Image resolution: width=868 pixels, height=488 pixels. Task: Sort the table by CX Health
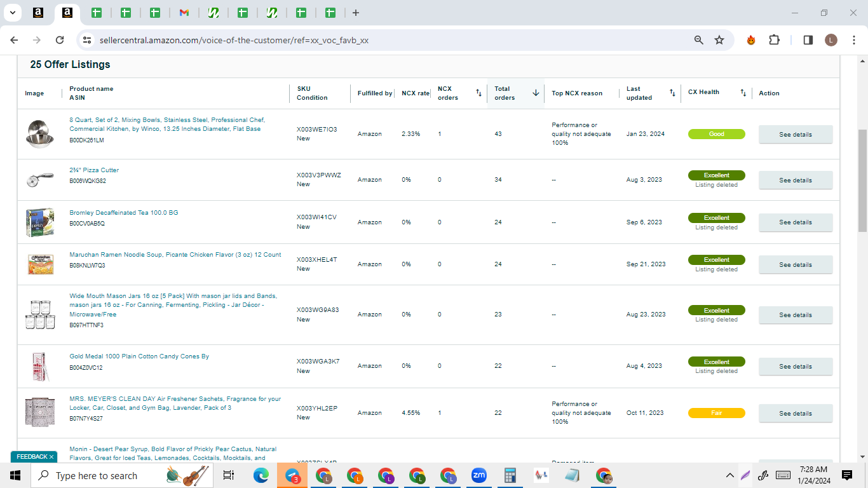(x=743, y=93)
